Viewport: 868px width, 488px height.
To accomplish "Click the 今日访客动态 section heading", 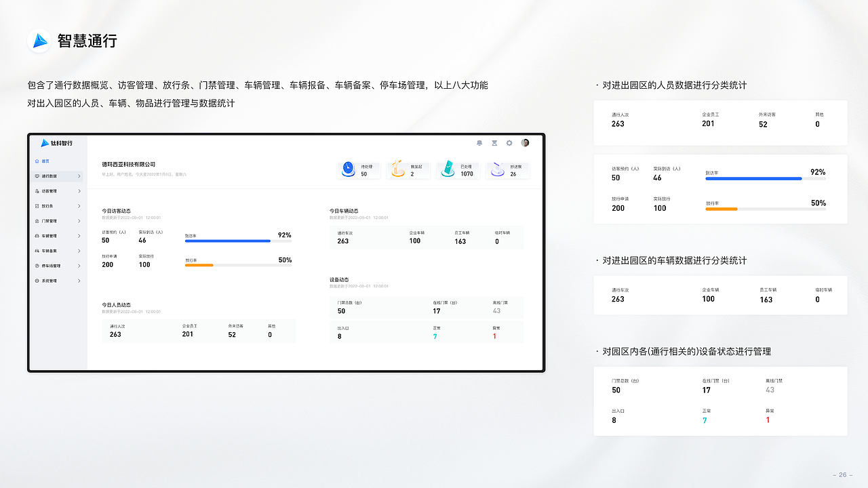I will [117, 211].
